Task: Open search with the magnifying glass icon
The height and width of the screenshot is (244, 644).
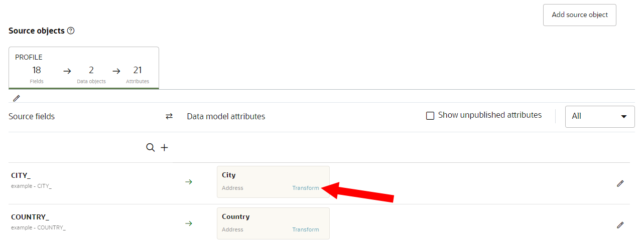Action: click(x=150, y=147)
